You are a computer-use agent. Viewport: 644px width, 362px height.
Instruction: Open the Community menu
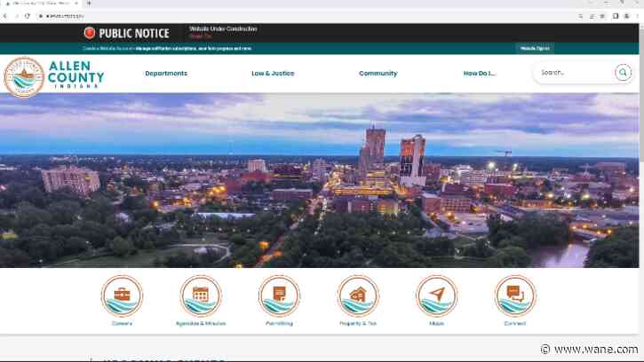378,74
